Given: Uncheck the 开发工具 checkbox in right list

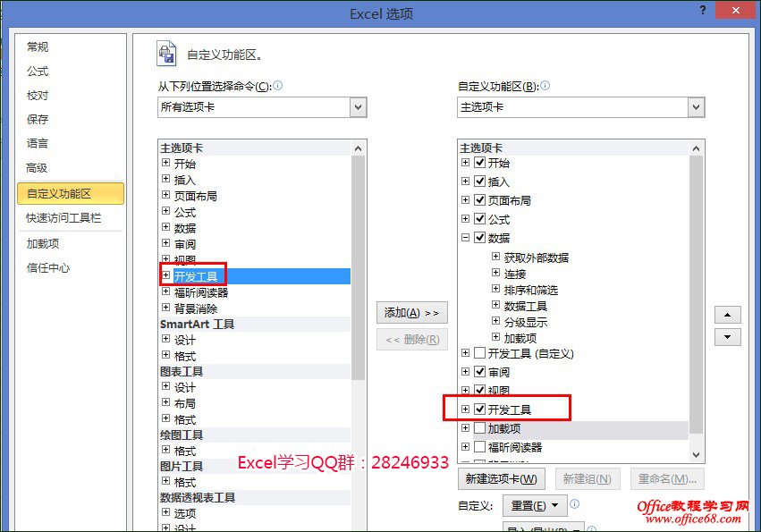Looking at the screenshot, I should 480,409.
